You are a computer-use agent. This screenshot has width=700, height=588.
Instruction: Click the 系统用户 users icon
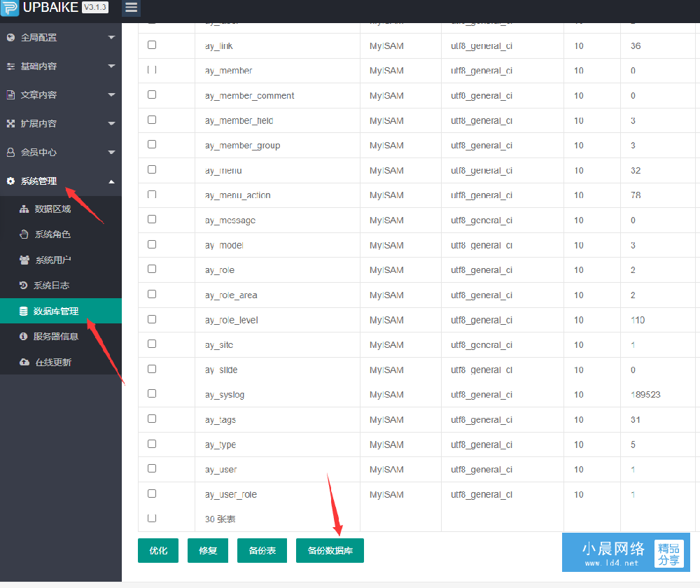[x=24, y=260]
